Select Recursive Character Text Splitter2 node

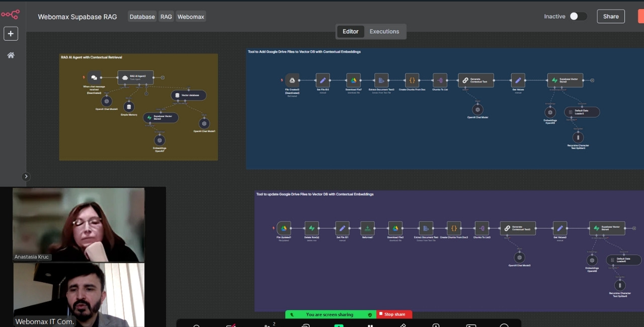(578, 137)
